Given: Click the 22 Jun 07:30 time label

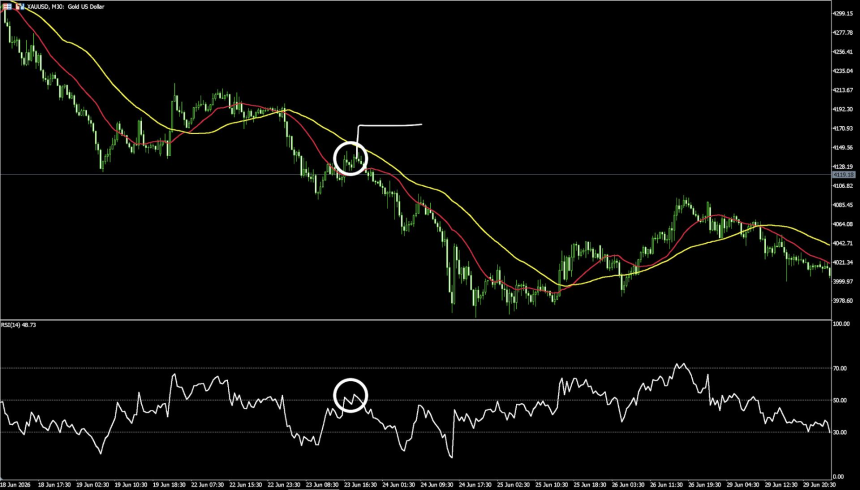Looking at the screenshot, I should click(x=208, y=485).
